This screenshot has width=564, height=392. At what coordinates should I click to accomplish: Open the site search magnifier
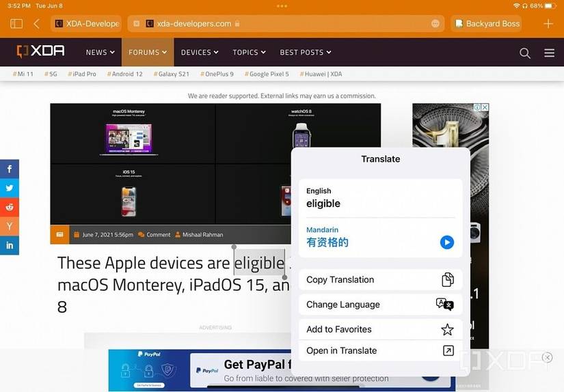tap(525, 53)
